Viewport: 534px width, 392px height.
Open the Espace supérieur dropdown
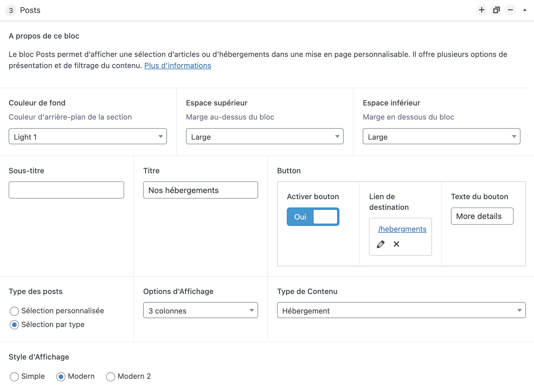(x=264, y=137)
